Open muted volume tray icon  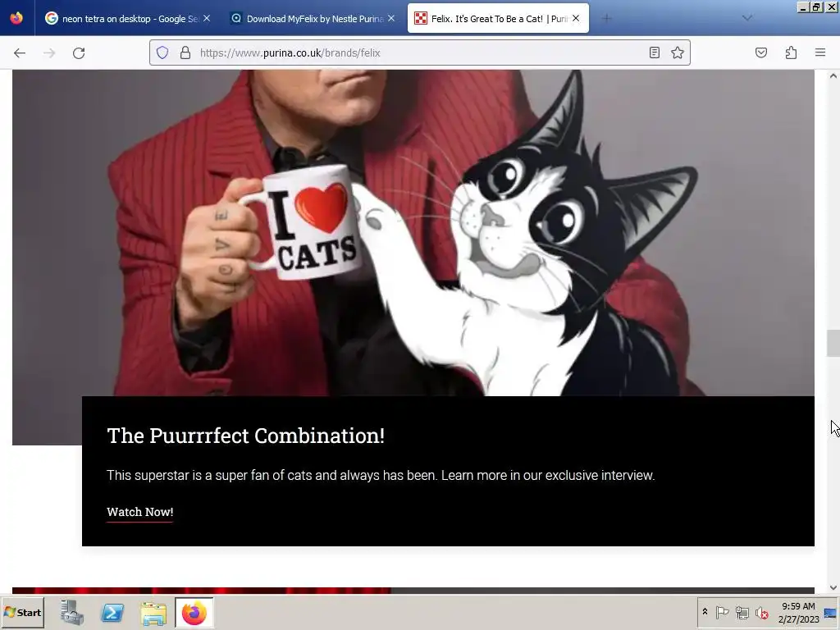761,612
